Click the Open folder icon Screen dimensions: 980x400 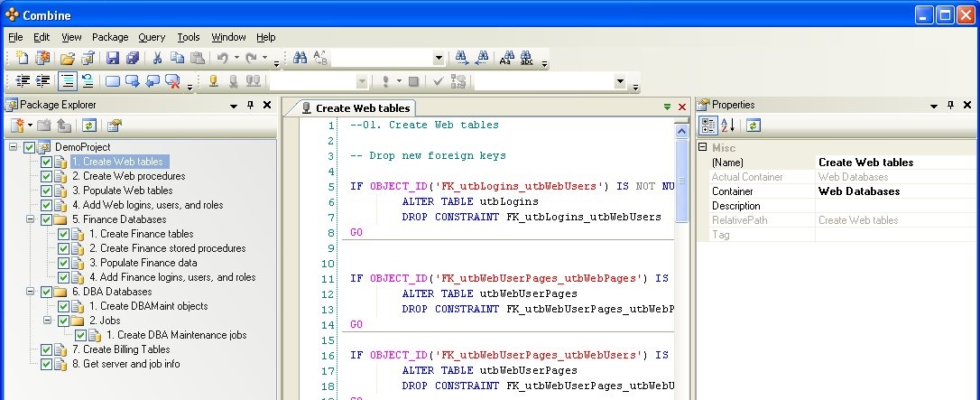[68, 58]
